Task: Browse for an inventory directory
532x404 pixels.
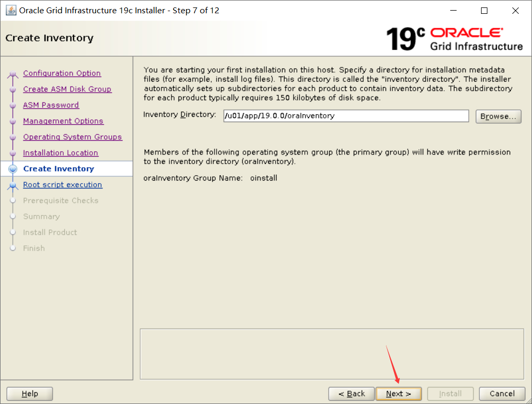Action: click(x=498, y=116)
